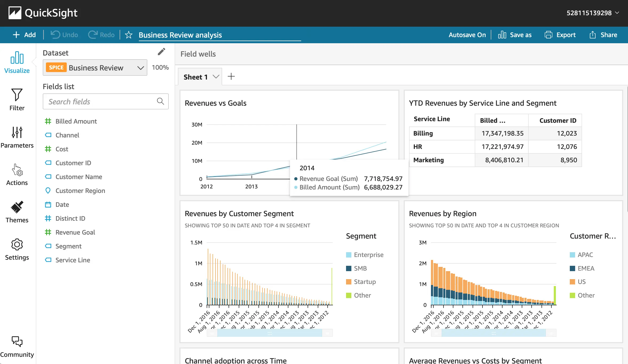The width and height of the screenshot is (628, 364).
Task: Open the Filter panel
Action: point(17,100)
